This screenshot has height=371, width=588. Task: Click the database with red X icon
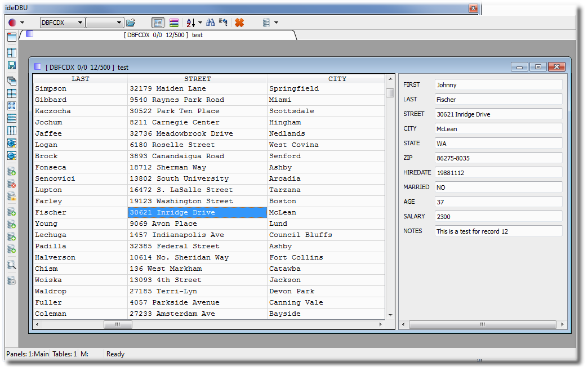pos(11,184)
